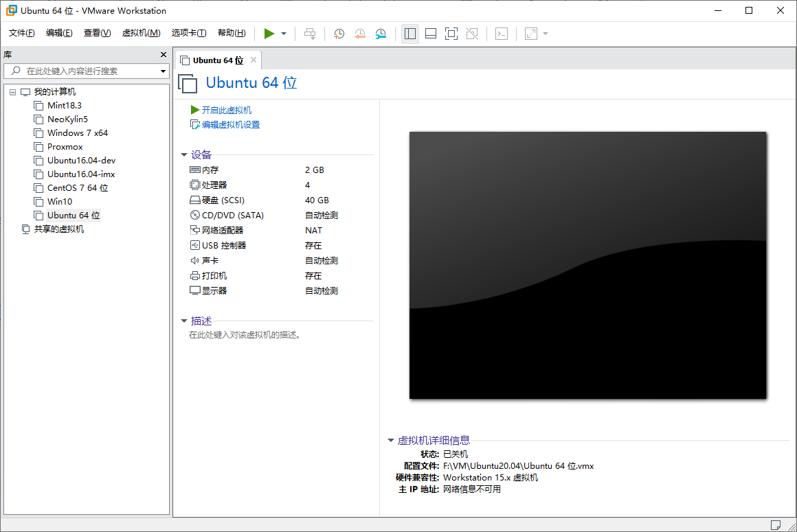Open 开启此虚拟机 to start the VM
797x532 pixels.
(227, 109)
